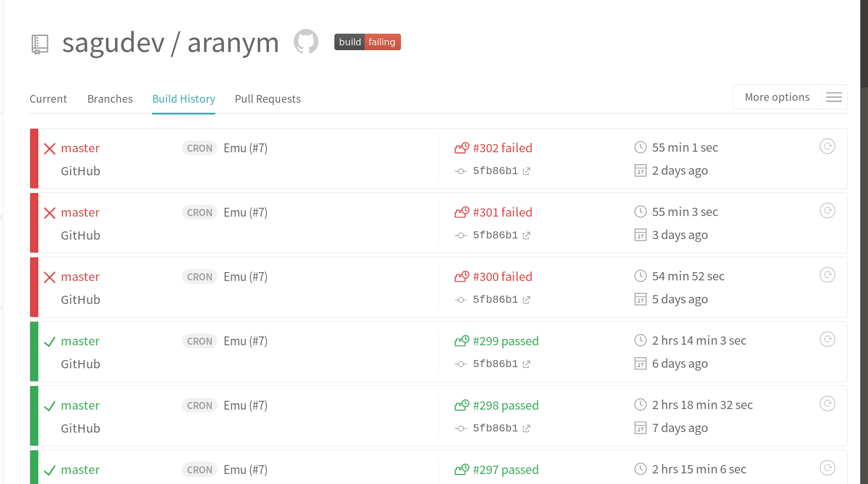Restart build #299 using the restart icon
The width and height of the screenshot is (868, 484).
point(827,339)
